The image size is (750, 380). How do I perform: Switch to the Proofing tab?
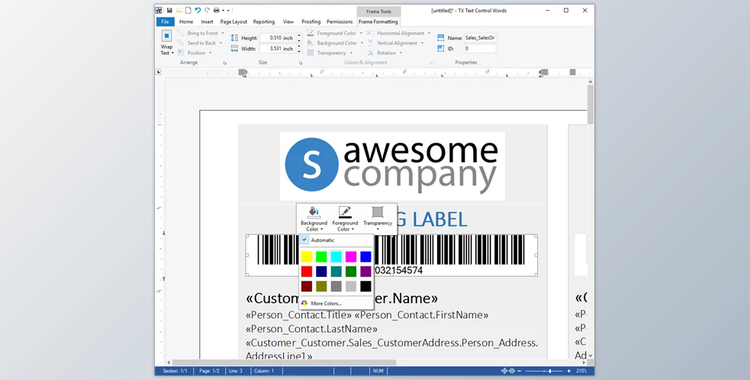point(311,22)
